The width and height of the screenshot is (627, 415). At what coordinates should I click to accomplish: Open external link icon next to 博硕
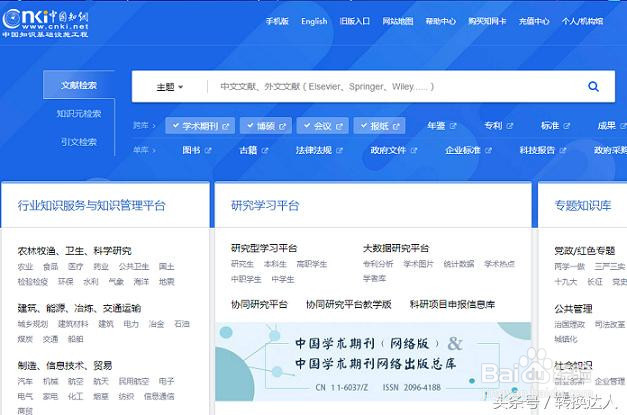point(283,126)
